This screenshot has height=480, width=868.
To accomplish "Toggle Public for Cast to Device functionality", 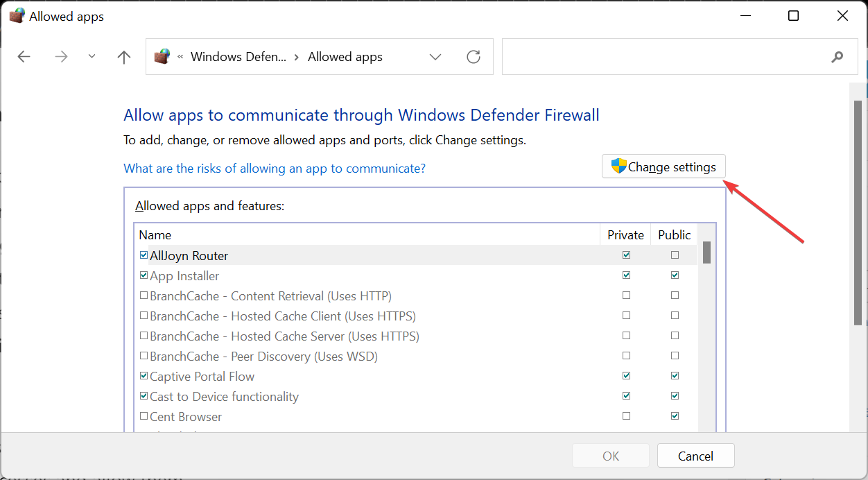I will click(x=675, y=396).
